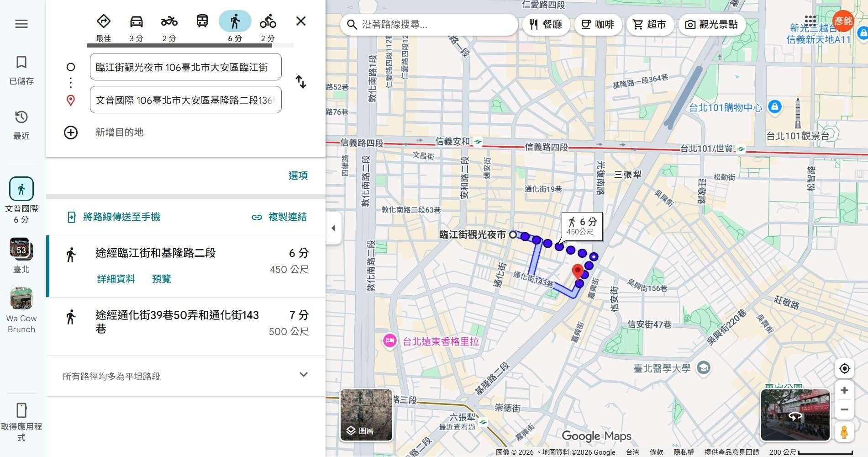Open route 選項 options
The height and width of the screenshot is (457, 868).
click(298, 175)
